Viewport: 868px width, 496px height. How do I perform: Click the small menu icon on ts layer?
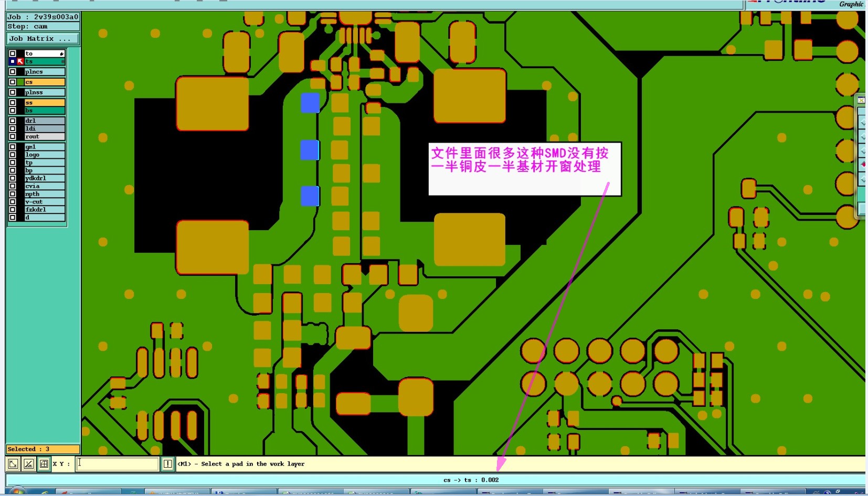pyautogui.click(x=63, y=61)
